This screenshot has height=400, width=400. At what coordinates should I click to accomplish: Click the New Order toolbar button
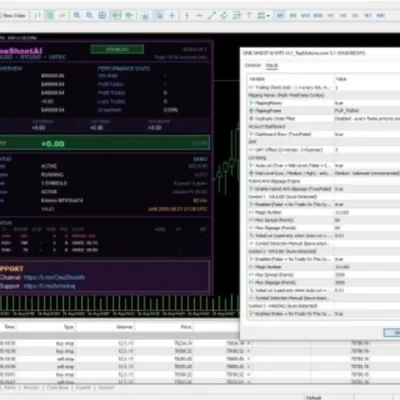13,15
